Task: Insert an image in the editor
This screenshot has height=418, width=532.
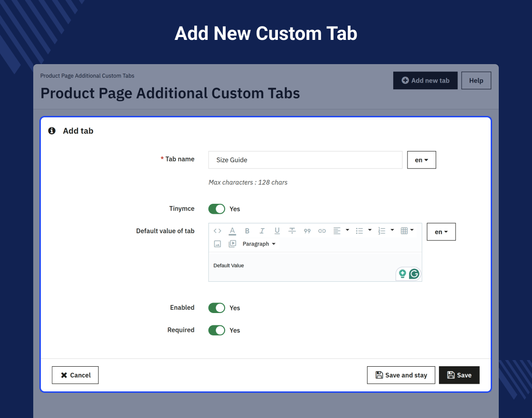Action: pyautogui.click(x=218, y=244)
